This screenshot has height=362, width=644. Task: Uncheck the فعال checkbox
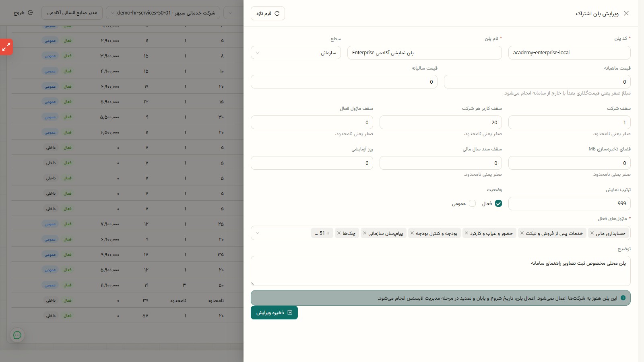498,204
